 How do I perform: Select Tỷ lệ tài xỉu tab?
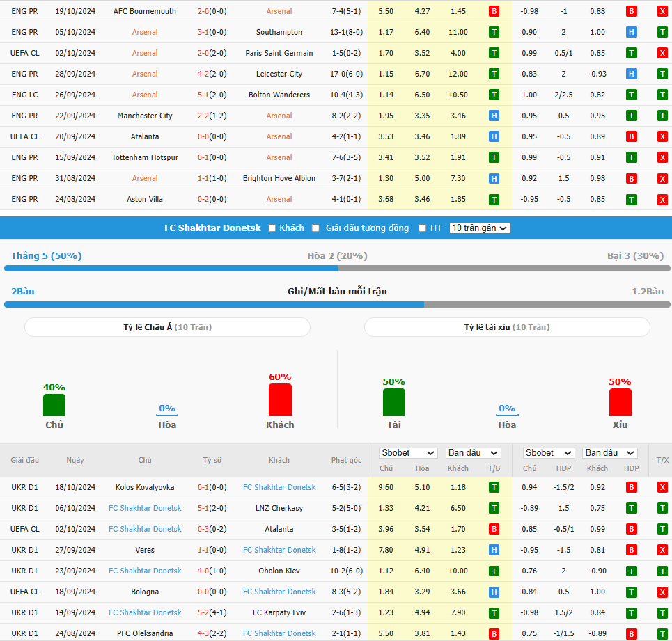coord(507,327)
